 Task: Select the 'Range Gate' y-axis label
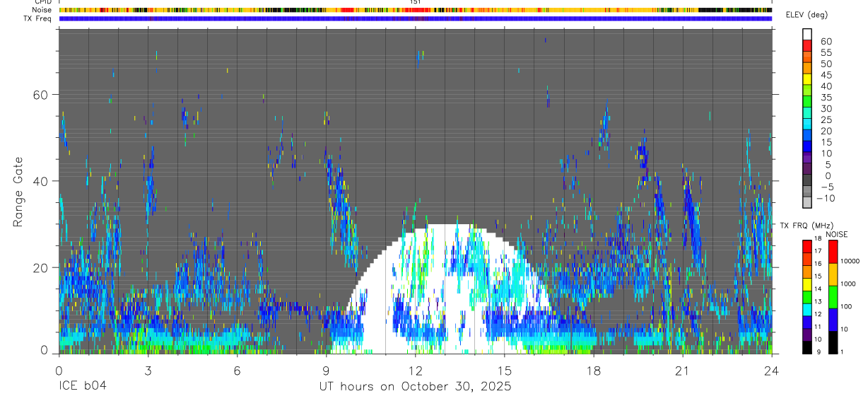18,192
